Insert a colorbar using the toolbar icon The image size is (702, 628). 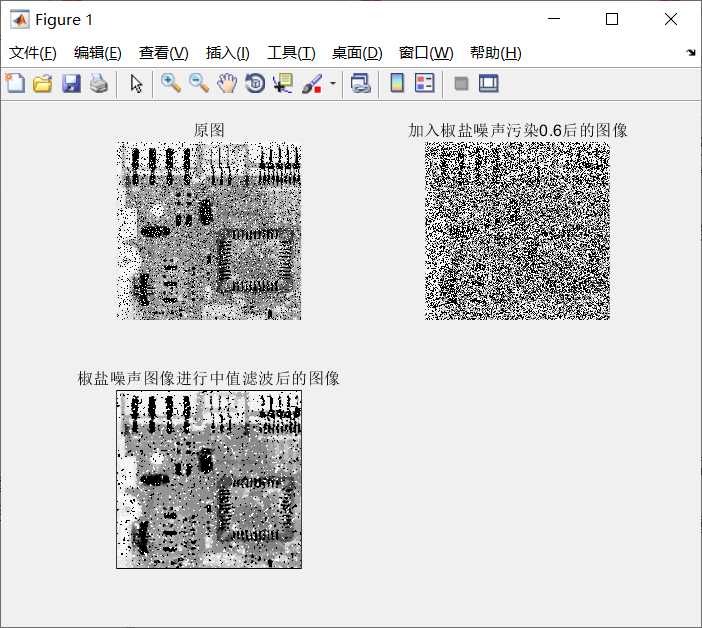[397, 84]
